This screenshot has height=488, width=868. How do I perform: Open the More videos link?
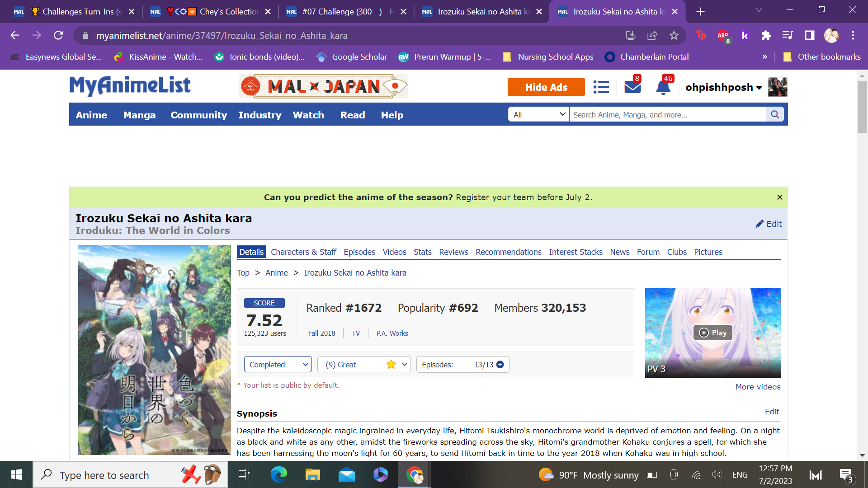point(758,387)
